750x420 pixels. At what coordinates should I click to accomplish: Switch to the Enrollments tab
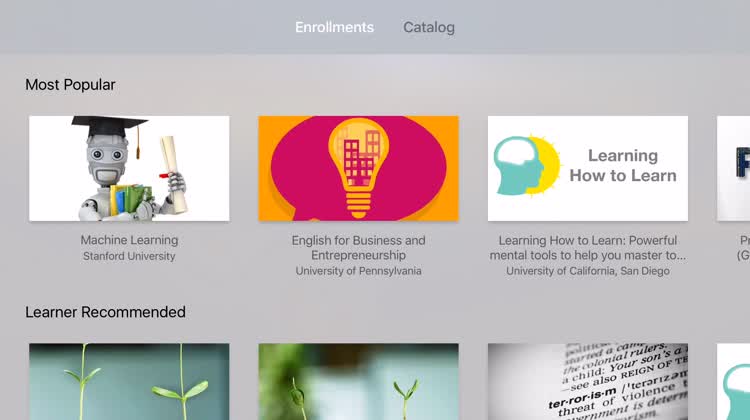coord(334,27)
